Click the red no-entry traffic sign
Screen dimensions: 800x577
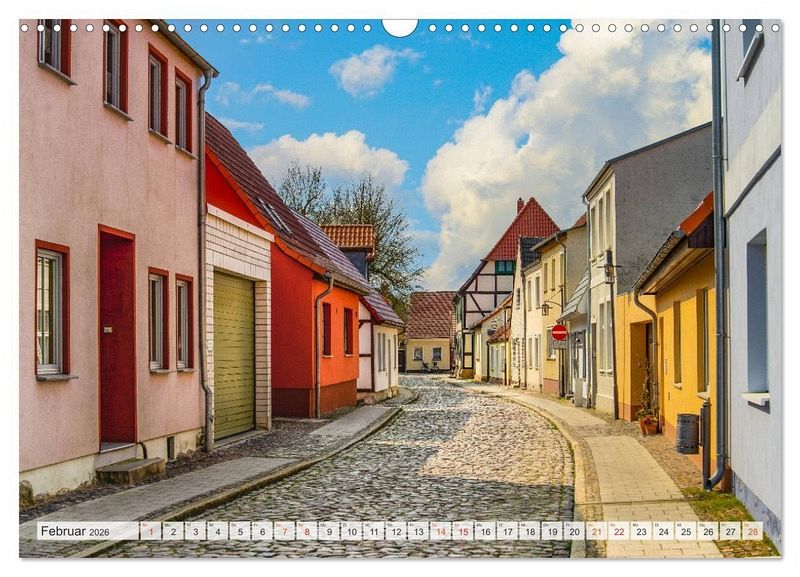coord(559,332)
